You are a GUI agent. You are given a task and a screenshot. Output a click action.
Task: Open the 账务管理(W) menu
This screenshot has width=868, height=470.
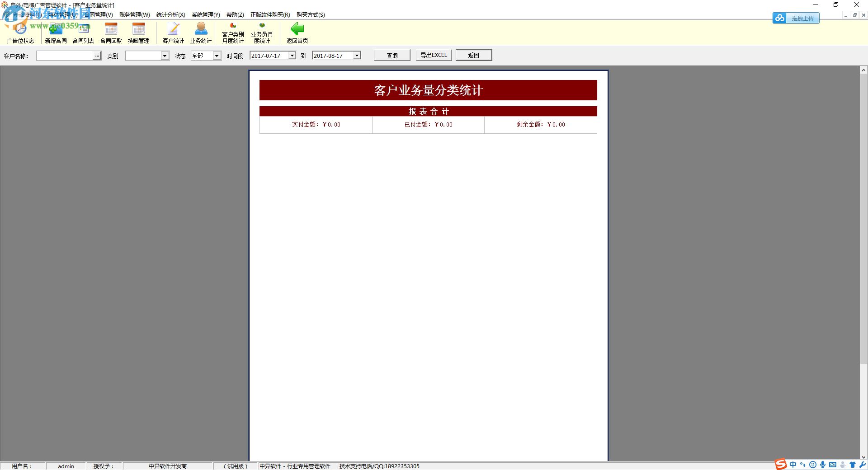[134, 15]
